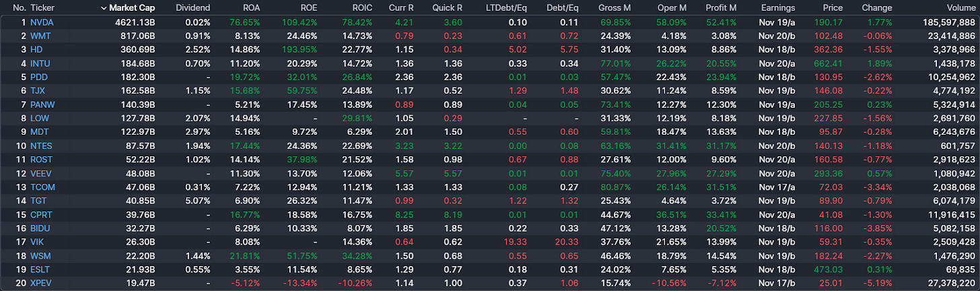Sort table by ROIC header

point(361,8)
